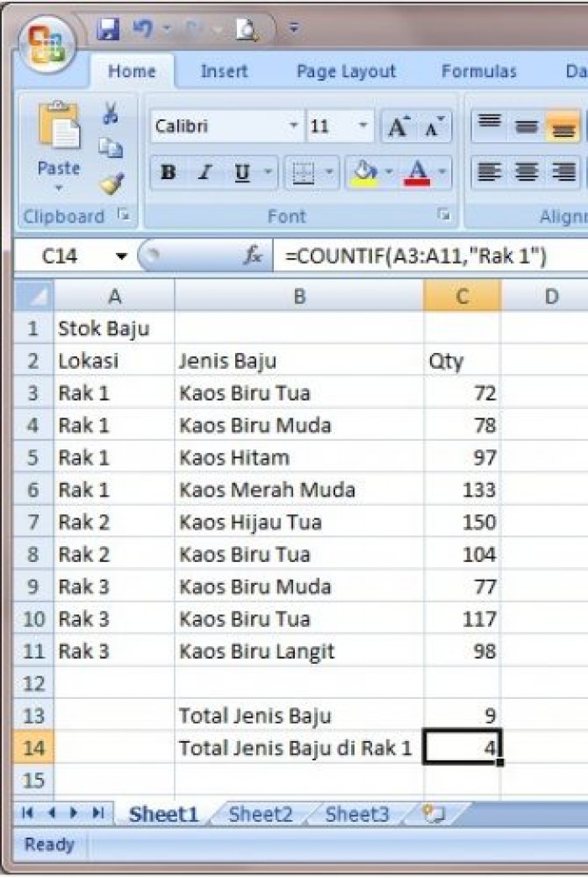The width and height of the screenshot is (588, 878).
Task: Select row 7 header
Action: click(34, 522)
